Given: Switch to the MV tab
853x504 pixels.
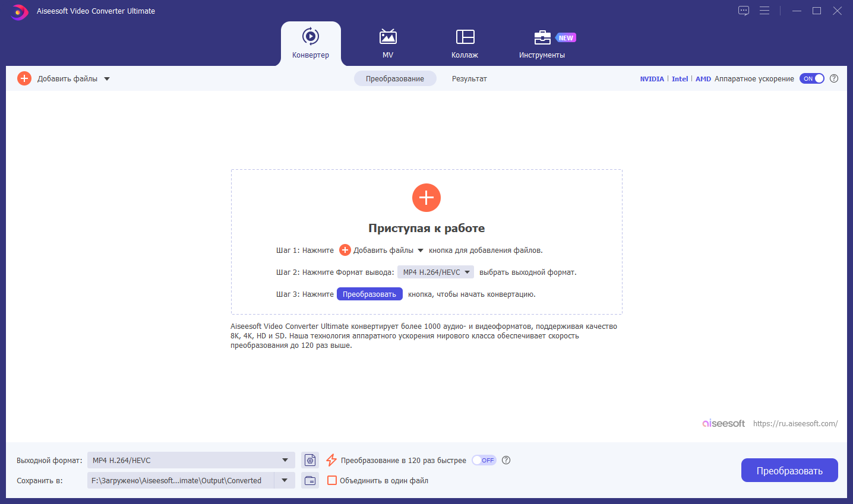Looking at the screenshot, I should point(388,43).
